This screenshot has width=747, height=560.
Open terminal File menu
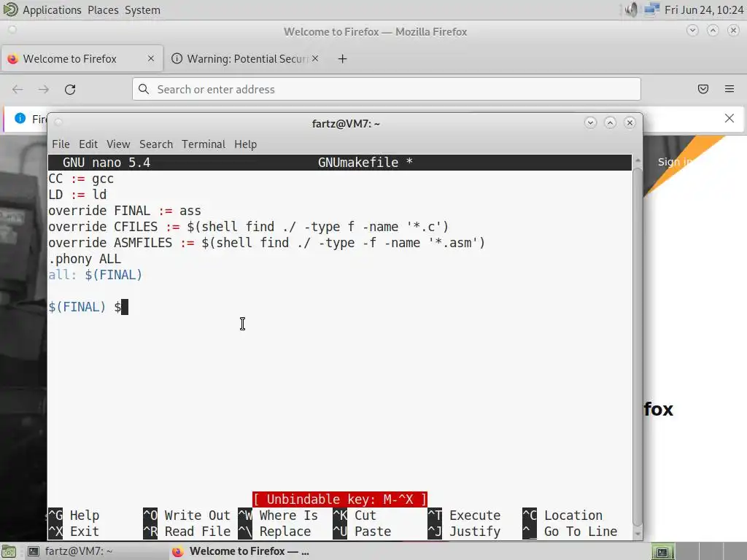click(x=61, y=144)
